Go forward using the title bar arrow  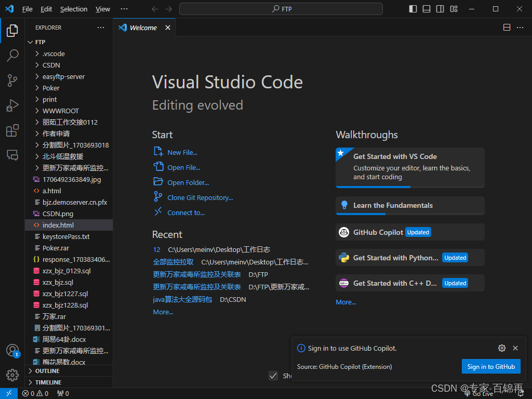(169, 9)
